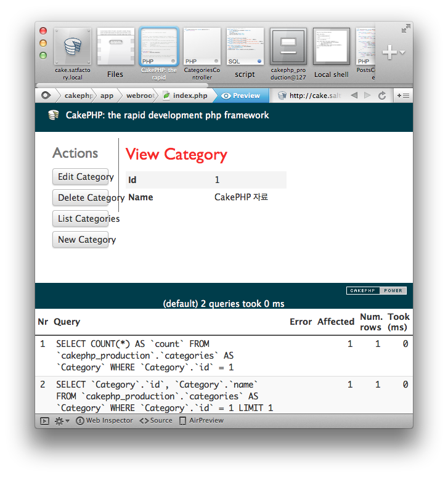448x477 pixels.
Task: Toggle the Preview mode button
Action: (241, 96)
